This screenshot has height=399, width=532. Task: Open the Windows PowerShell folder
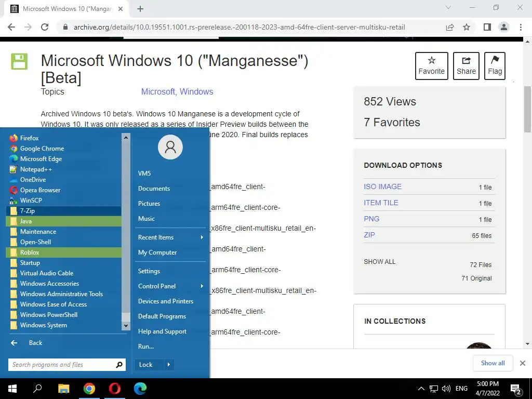coord(64,314)
